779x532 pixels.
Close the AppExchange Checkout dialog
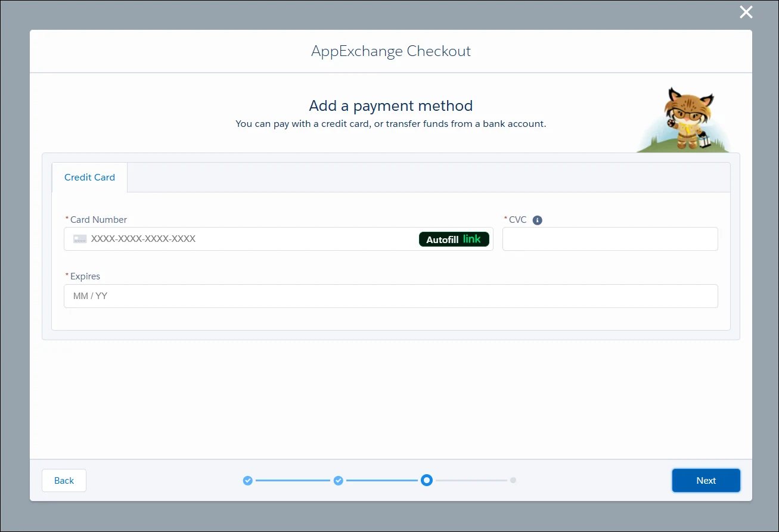tap(746, 12)
